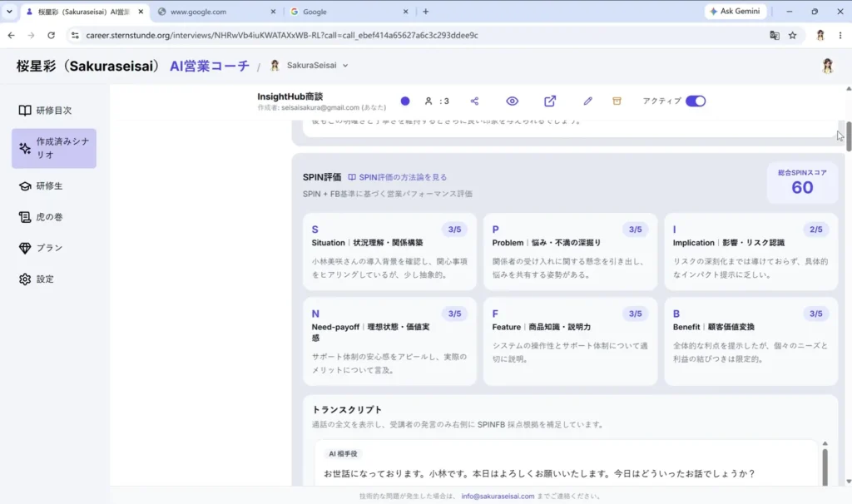Click the gear icon beside 設定
The image size is (852, 504).
24,279
